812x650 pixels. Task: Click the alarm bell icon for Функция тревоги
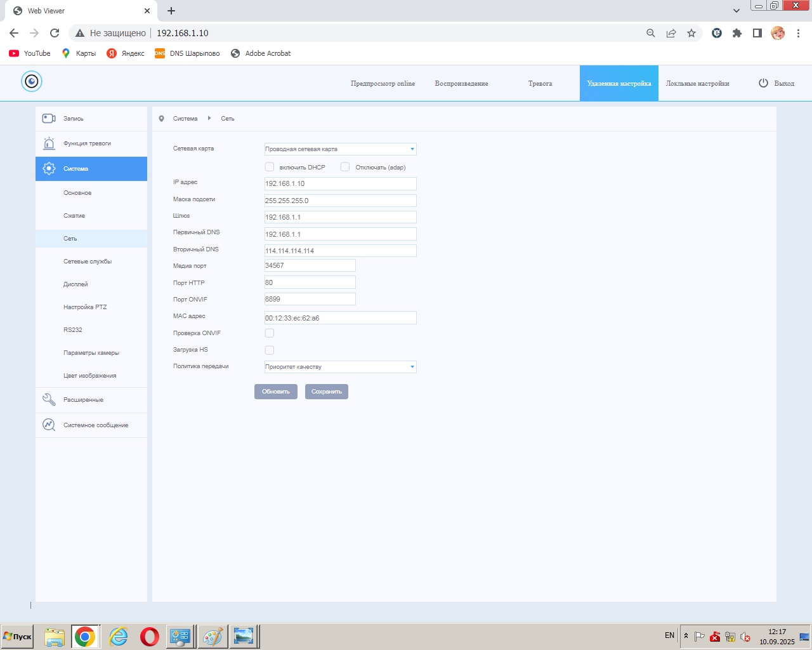pyautogui.click(x=49, y=143)
